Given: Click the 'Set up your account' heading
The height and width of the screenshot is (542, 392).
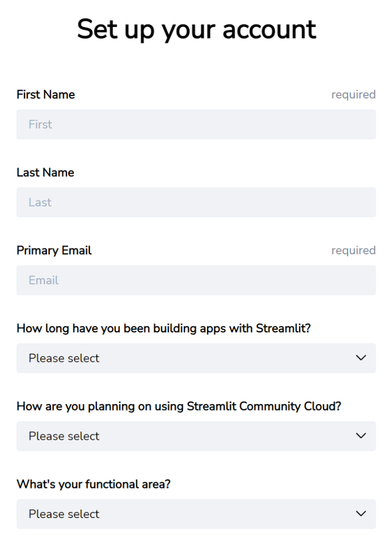Looking at the screenshot, I should (x=196, y=30).
